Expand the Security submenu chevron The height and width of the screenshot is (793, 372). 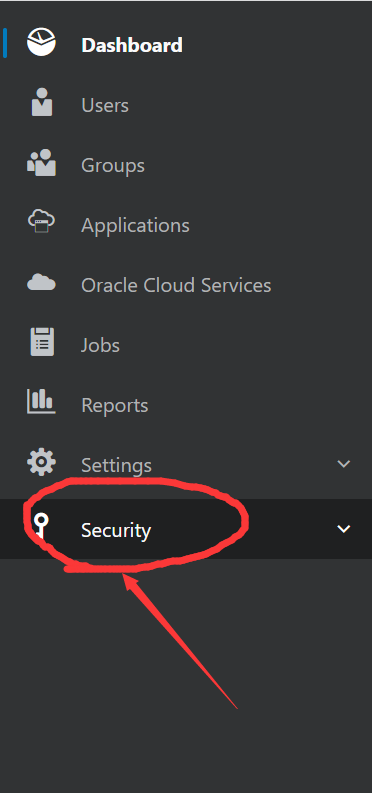coord(344,529)
